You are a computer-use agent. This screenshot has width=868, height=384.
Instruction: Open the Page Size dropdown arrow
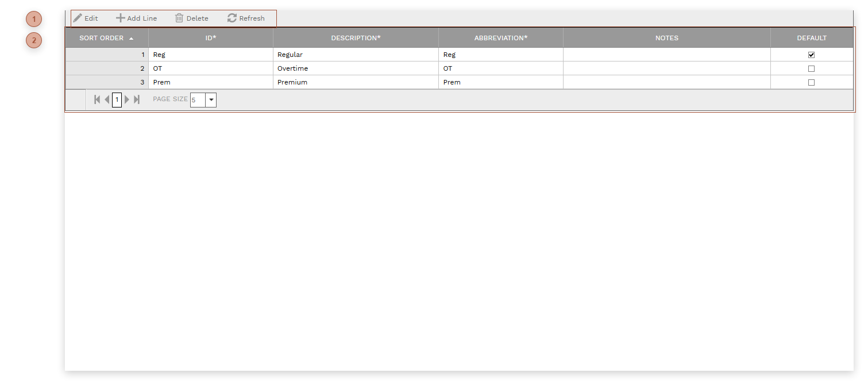click(211, 100)
